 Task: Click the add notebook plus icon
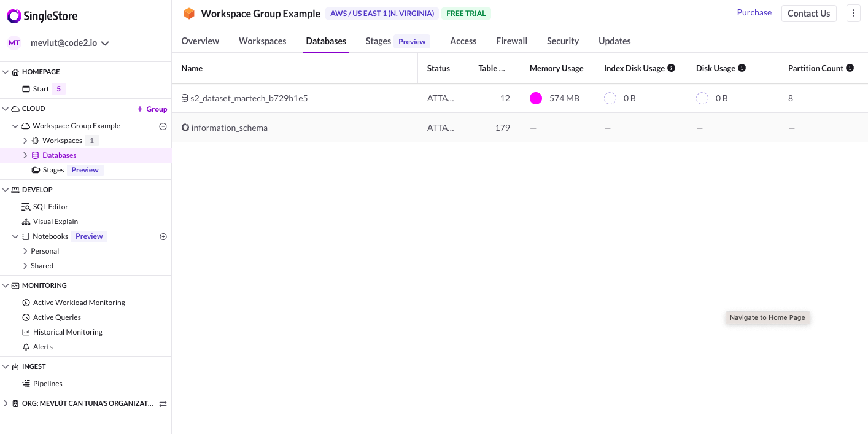(x=163, y=236)
